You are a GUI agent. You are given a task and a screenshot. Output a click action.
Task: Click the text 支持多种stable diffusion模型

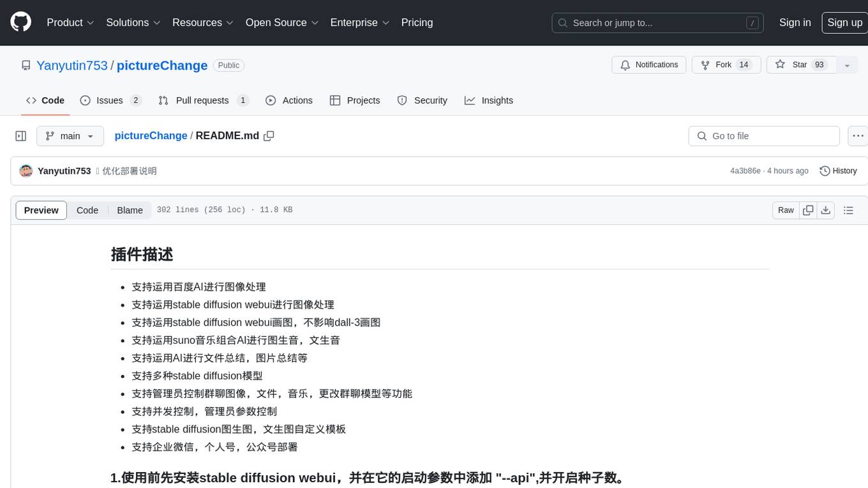pyautogui.click(x=197, y=376)
